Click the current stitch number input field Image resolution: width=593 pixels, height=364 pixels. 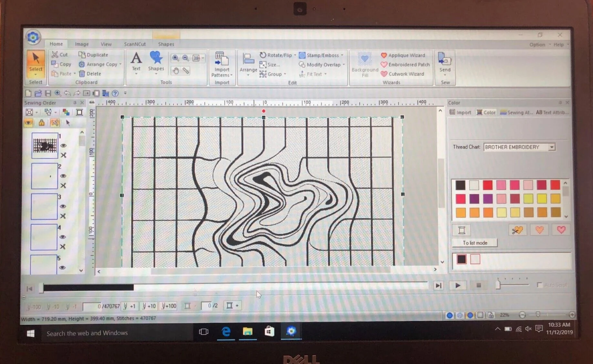[92, 306]
